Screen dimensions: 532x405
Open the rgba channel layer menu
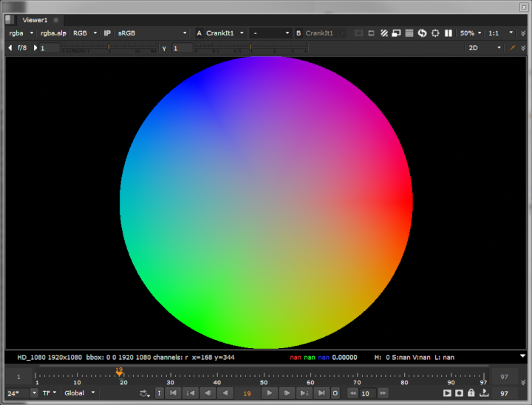pos(21,33)
